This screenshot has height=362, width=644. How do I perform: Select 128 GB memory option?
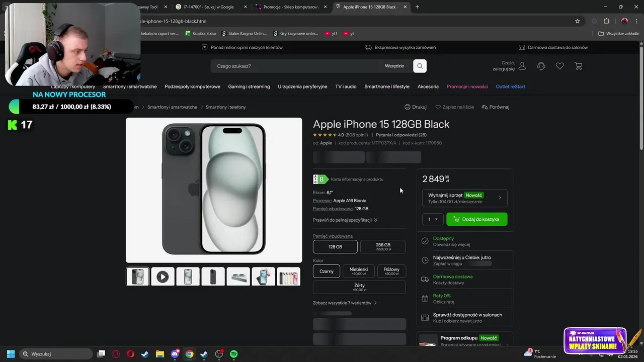coord(335,247)
